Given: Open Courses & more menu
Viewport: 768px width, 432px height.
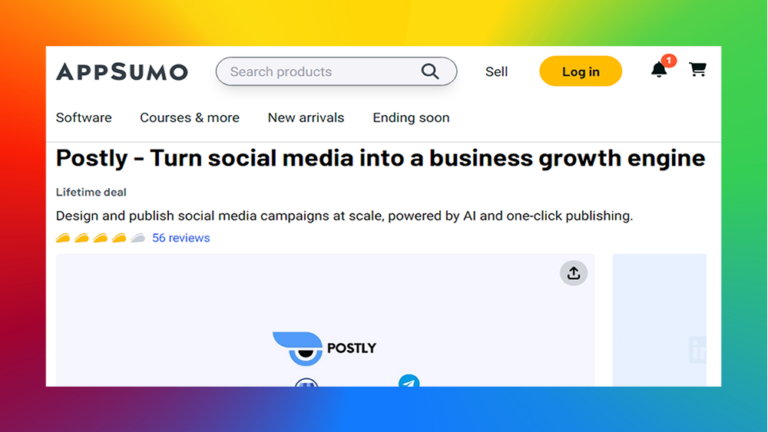Looking at the screenshot, I should point(190,118).
